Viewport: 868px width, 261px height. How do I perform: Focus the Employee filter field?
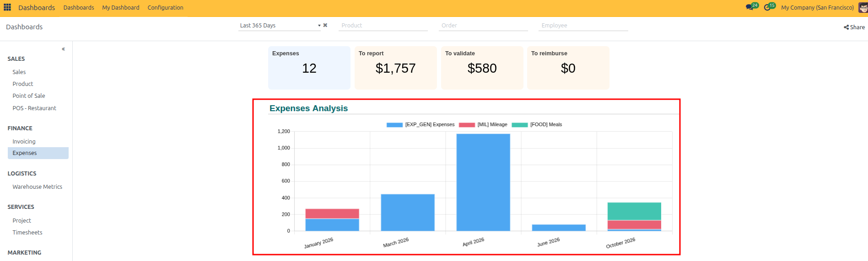click(x=583, y=26)
